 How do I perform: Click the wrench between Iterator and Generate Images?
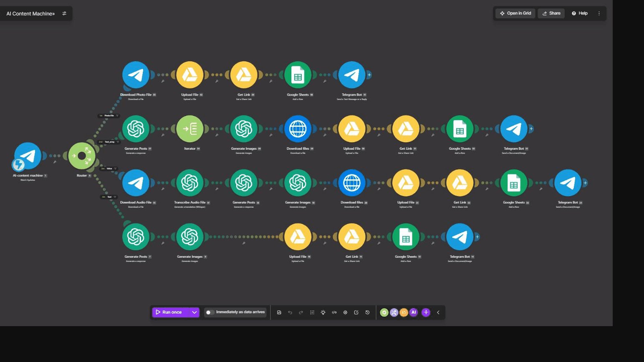217,135
